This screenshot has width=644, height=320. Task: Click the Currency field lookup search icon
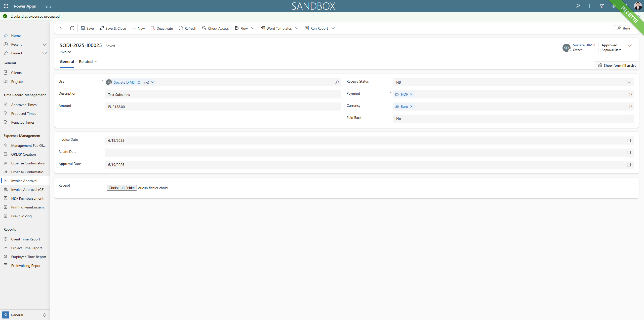click(630, 106)
